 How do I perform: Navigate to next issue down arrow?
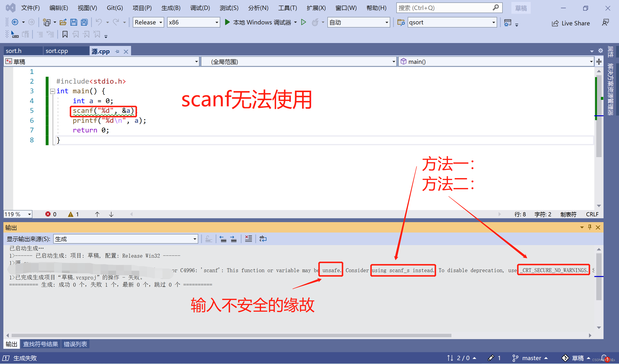coord(111,214)
